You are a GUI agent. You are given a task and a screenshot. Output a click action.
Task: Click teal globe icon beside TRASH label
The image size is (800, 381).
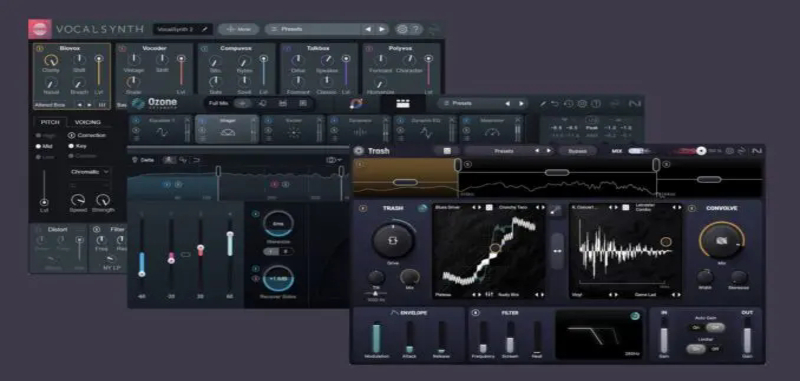pyautogui.click(x=422, y=208)
